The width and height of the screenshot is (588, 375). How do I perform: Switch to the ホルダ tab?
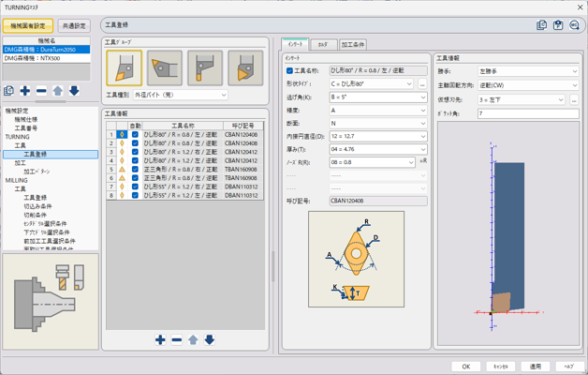322,45
